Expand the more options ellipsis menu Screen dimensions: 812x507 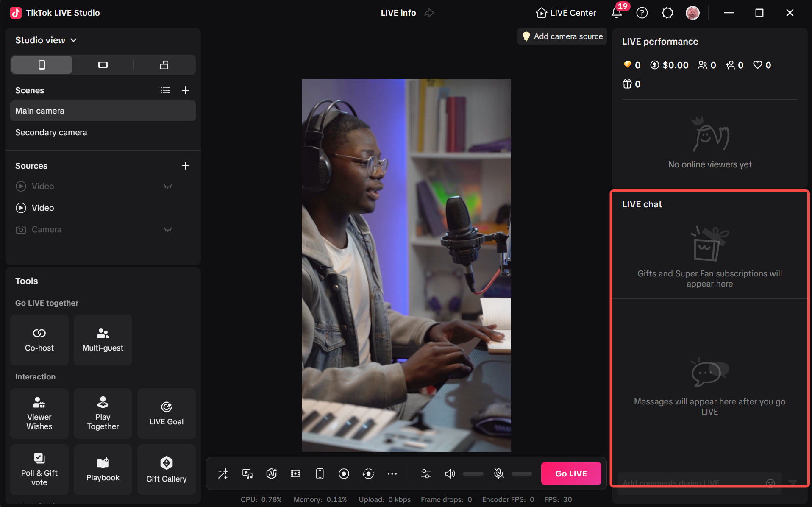392,474
